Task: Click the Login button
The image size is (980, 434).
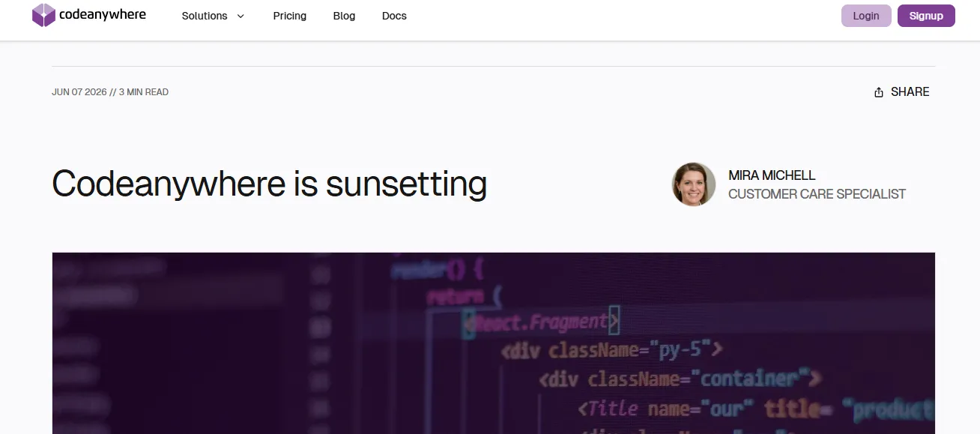Action: [866, 16]
